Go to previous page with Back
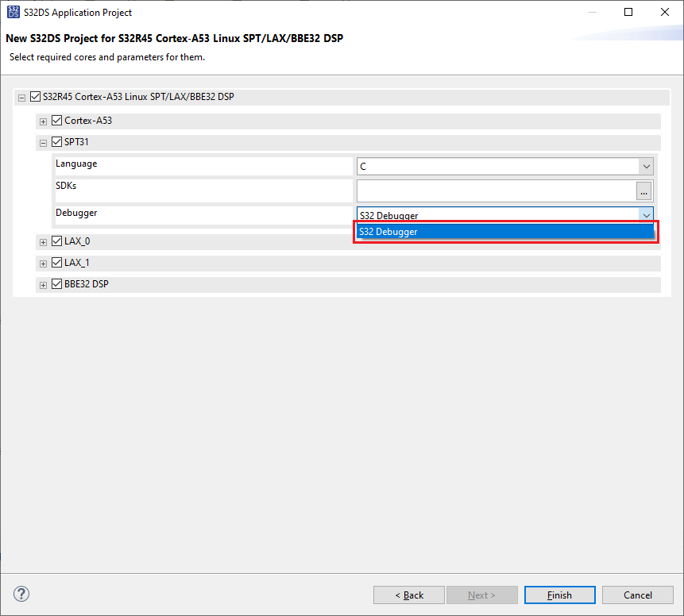 coord(409,595)
